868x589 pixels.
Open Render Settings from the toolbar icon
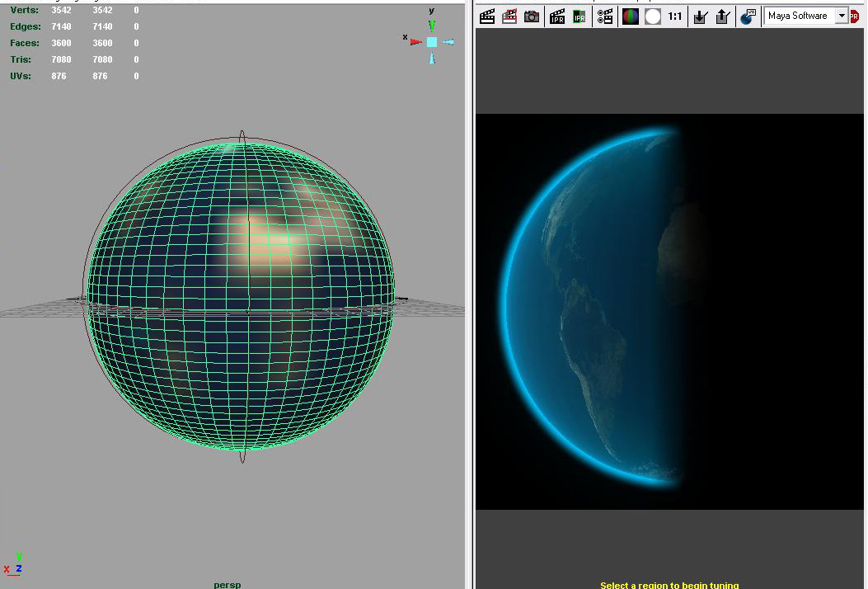[x=606, y=16]
